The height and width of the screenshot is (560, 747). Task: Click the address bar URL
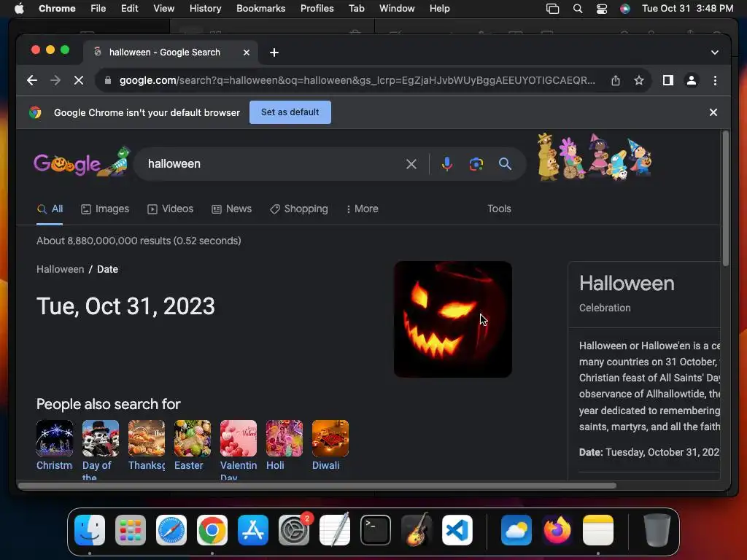pos(357,80)
